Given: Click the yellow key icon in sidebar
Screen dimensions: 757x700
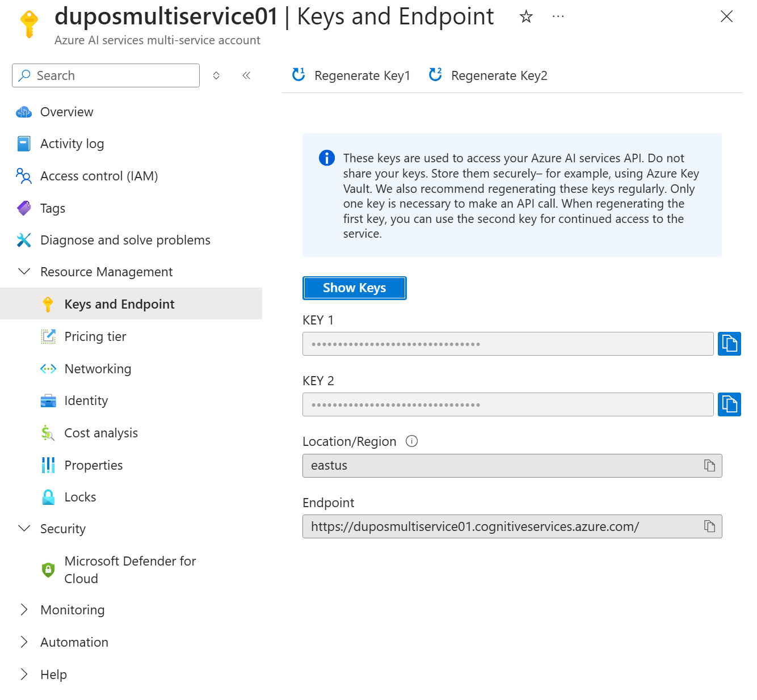Looking at the screenshot, I should pyautogui.click(x=48, y=304).
